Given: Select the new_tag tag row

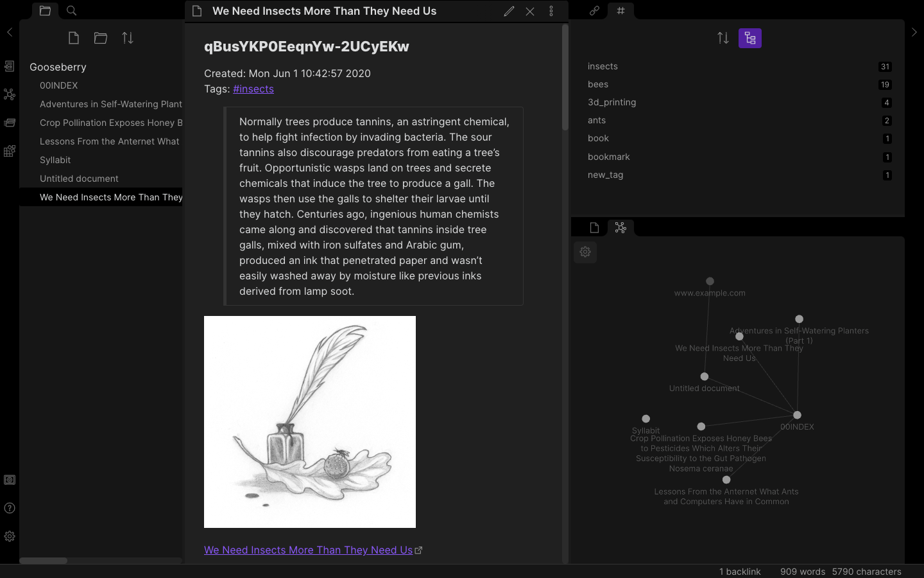Looking at the screenshot, I should (739, 175).
